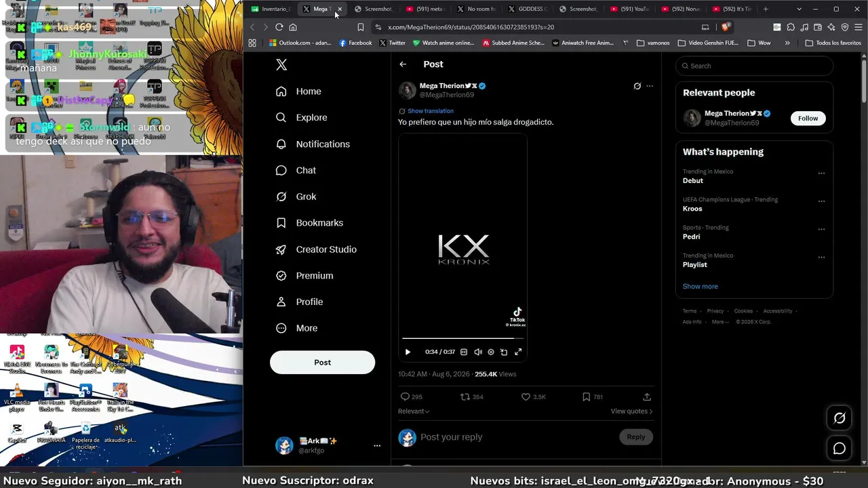Open the tab search dropdown arrow
The image size is (868, 488).
tap(799, 9)
